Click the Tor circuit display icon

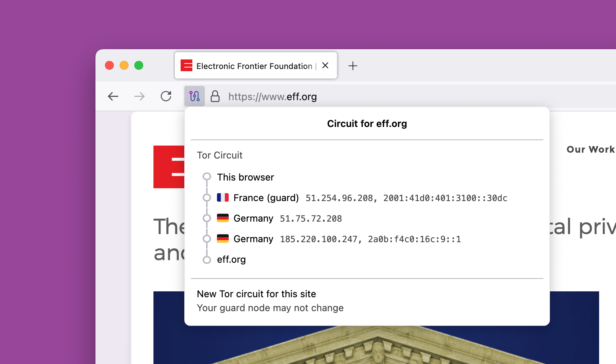(194, 97)
